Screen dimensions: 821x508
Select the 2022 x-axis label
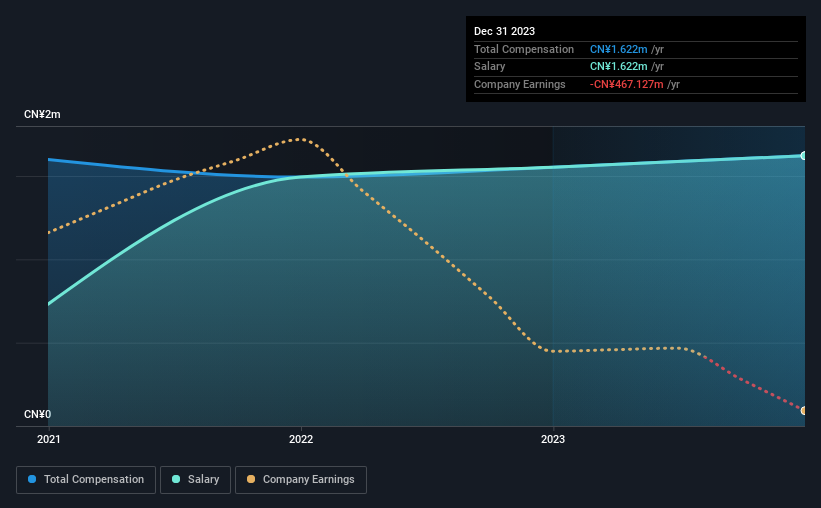[301, 439]
